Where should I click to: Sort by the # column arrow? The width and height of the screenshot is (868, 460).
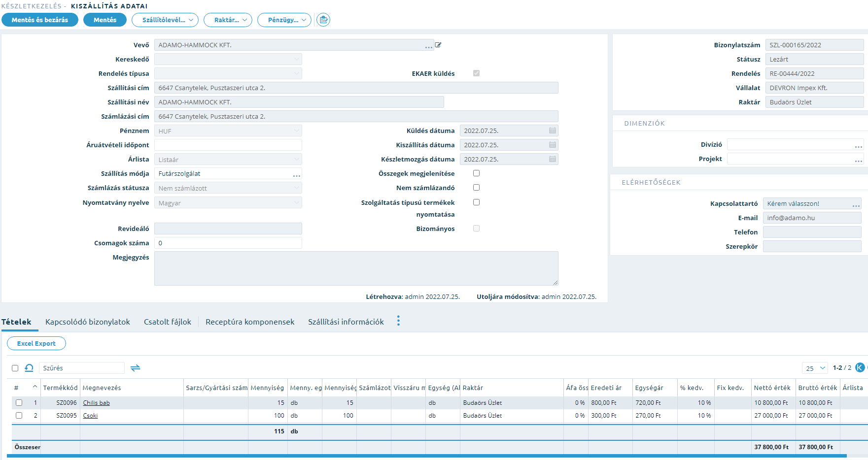pos(35,387)
